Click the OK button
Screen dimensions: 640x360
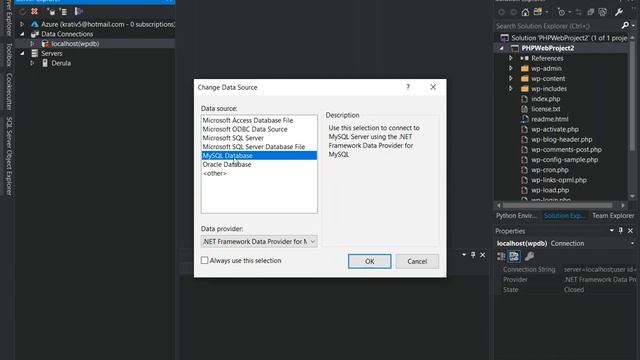coord(369,261)
